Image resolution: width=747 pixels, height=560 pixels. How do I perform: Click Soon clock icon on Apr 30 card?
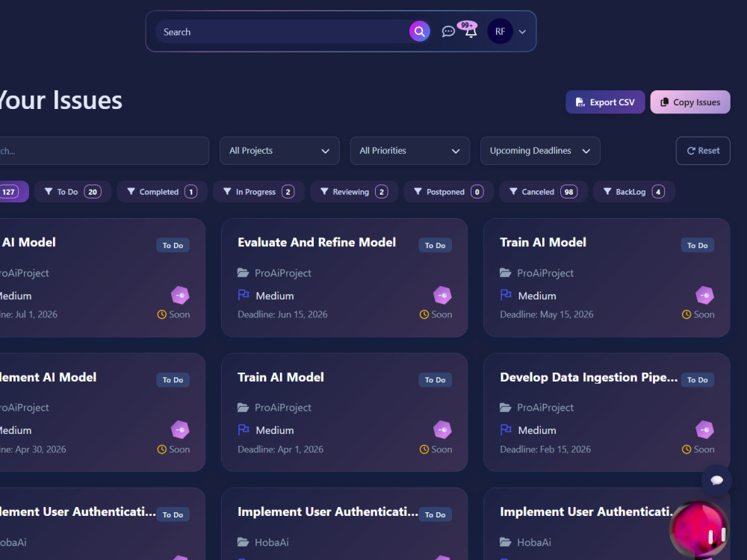point(162,449)
